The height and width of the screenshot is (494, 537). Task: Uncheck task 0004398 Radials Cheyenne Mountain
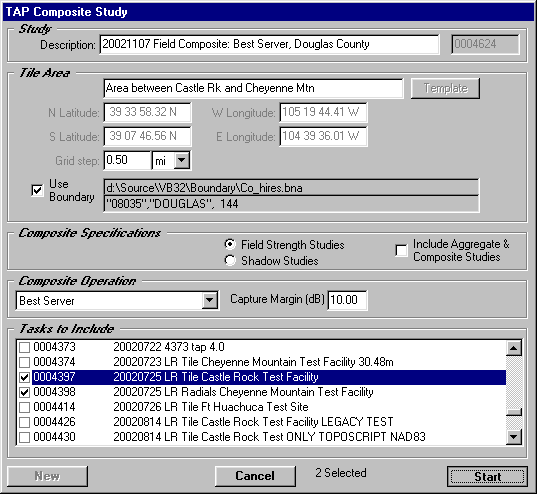click(x=24, y=392)
